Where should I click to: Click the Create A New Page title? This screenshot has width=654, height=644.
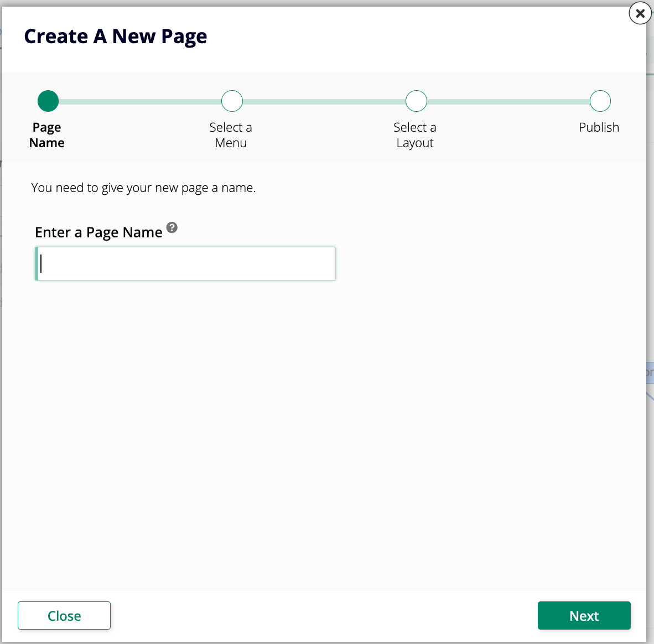point(115,35)
